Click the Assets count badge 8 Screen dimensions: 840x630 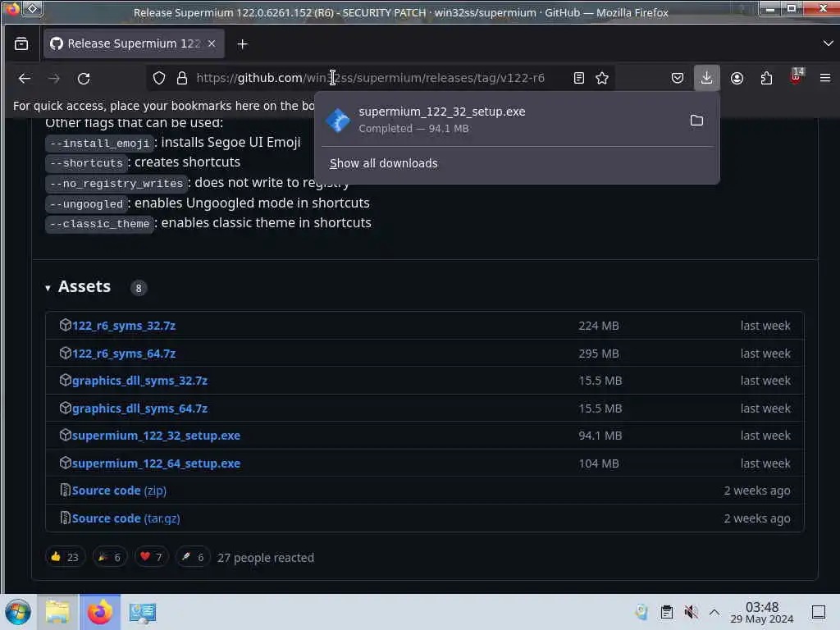pyautogui.click(x=138, y=288)
